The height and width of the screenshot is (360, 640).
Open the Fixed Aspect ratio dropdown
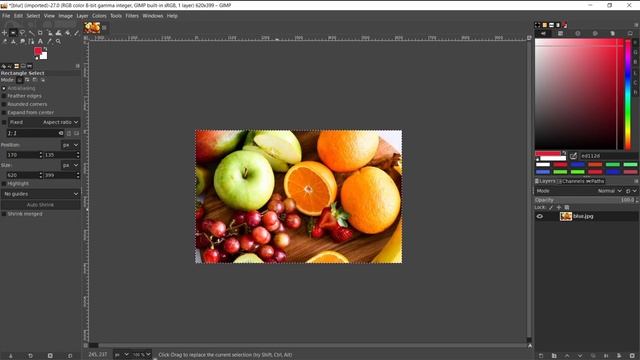pyautogui.click(x=44, y=122)
